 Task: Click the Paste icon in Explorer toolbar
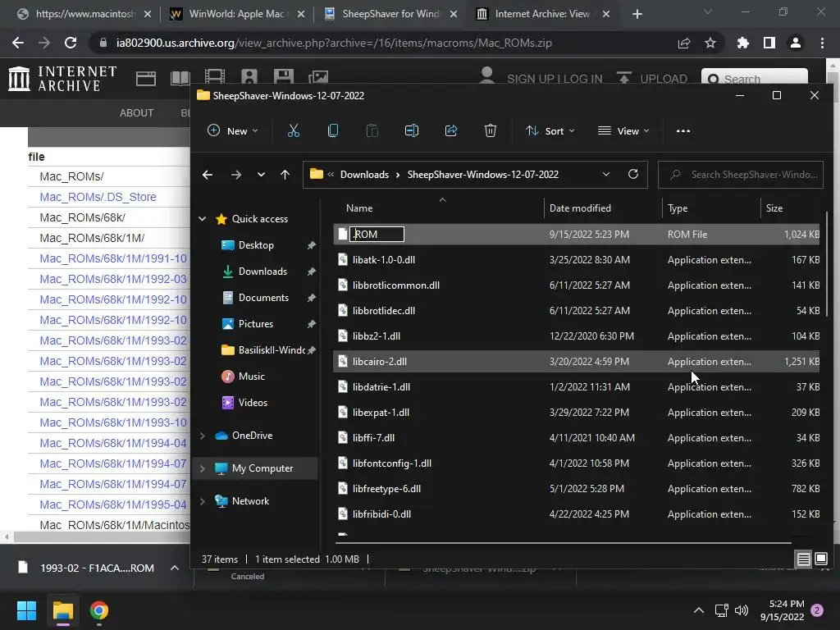tap(372, 130)
